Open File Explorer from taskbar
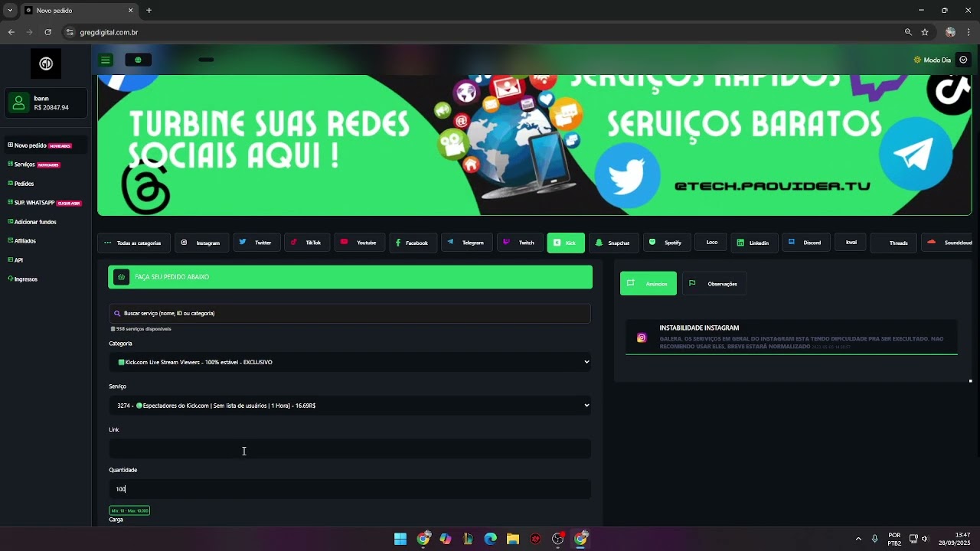Screen dimensions: 980x551 point(513,539)
